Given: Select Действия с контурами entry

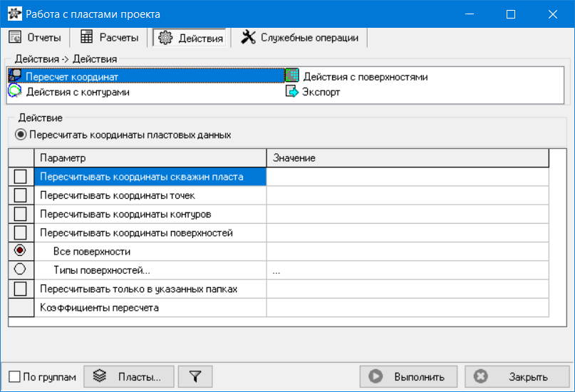Looking at the screenshot, I should click(69, 92).
